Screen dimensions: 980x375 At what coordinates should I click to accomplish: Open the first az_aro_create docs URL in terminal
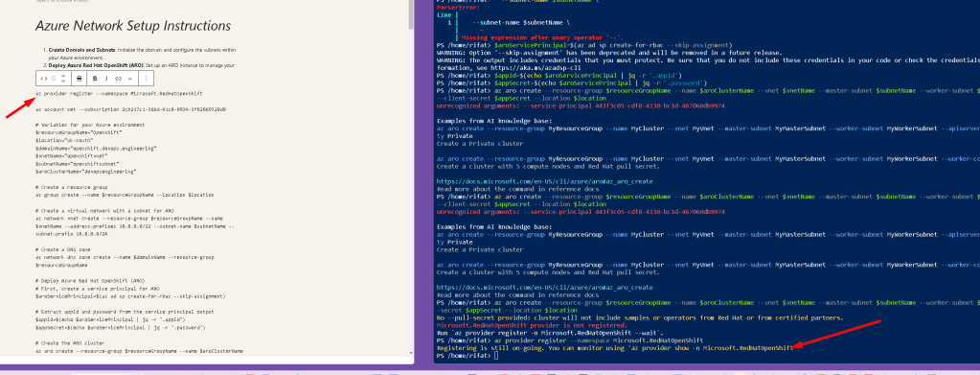[545, 181]
